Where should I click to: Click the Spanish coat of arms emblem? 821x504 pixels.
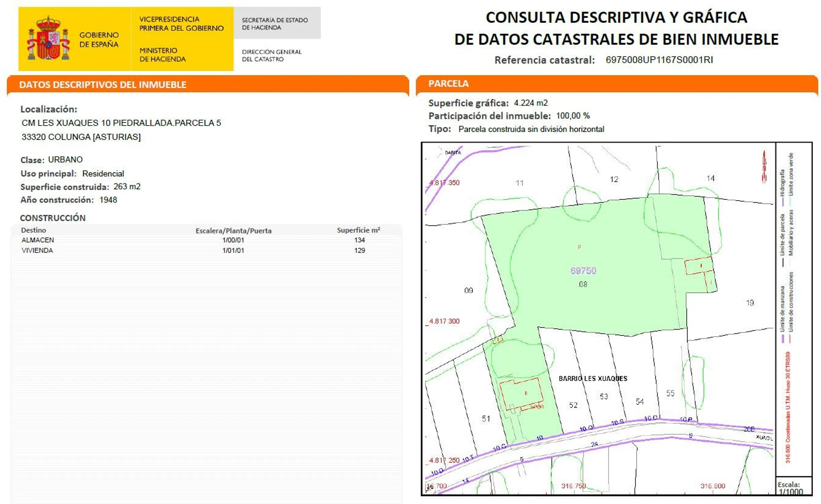point(48,38)
